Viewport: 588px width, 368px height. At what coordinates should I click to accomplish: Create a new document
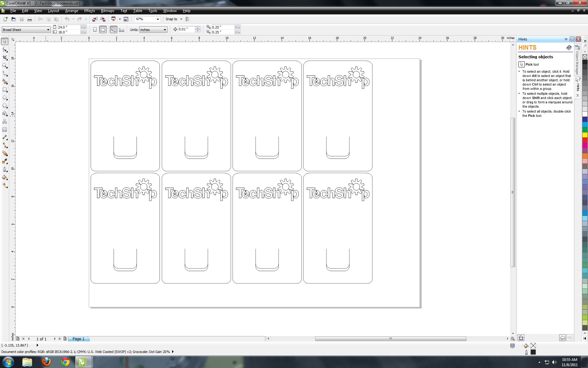(5, 19)
